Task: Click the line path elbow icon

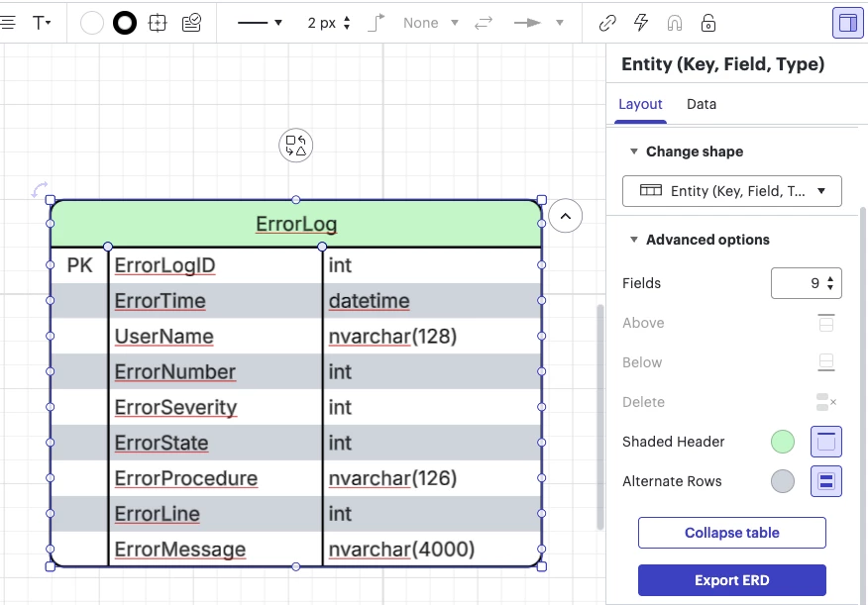Action: tap(376, 23)
